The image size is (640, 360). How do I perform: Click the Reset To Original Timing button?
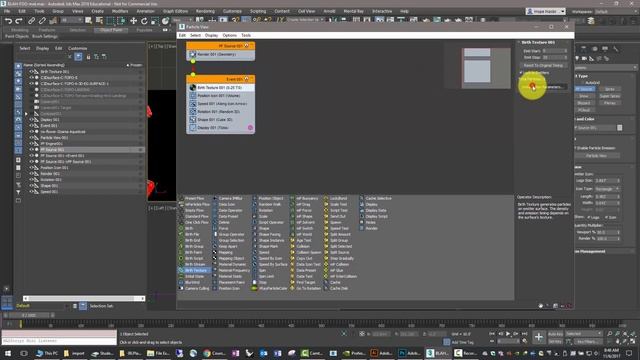[543, 65]
